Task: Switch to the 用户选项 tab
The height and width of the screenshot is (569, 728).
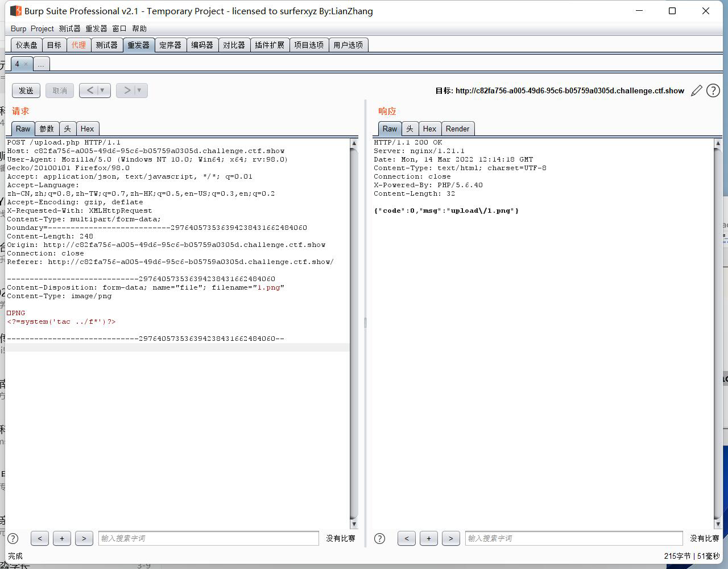Action: [x=348, y=45]
